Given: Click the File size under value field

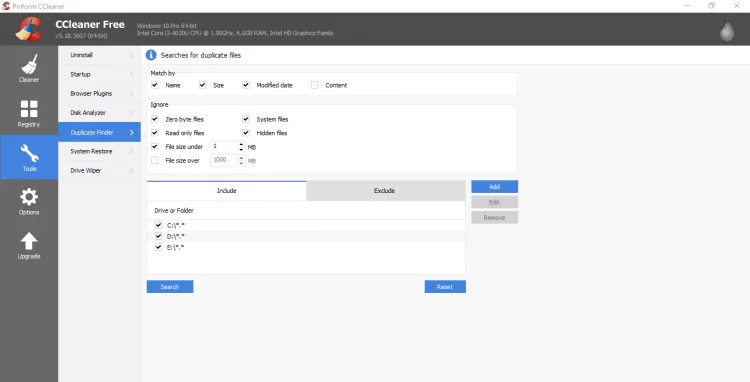Looking at the screenshot, I should [x=223, y=146].
